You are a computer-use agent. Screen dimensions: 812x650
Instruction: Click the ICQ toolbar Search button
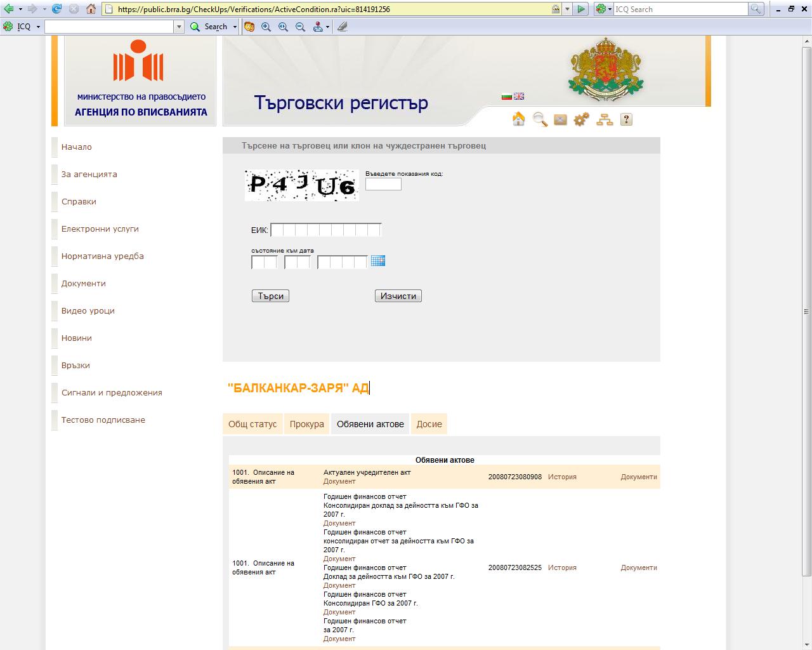[x=209, y=27]
